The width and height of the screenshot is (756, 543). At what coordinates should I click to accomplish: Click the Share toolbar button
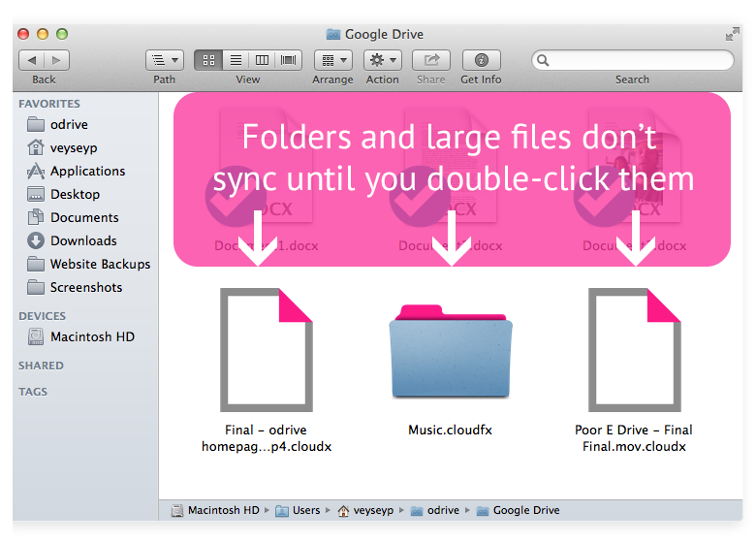(431, 60)
